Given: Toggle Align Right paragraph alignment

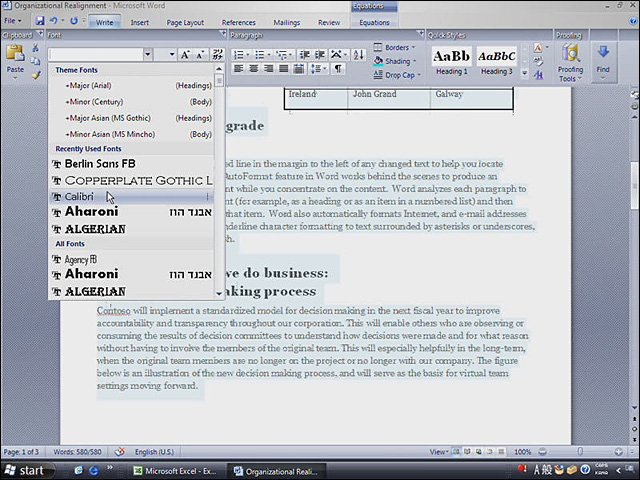Looking at the screenshot, I should point(268,69).
